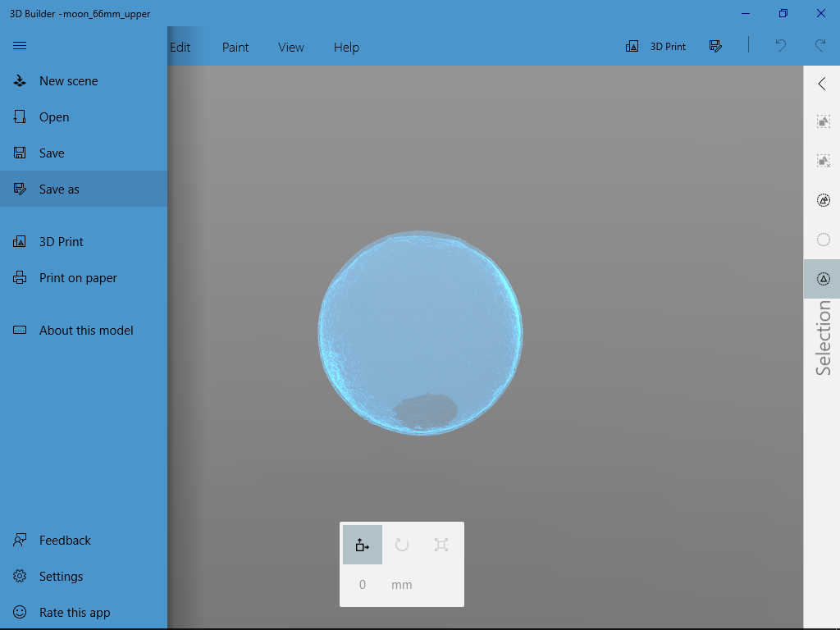840x630 pixels.
Task: Click the Save As icon near 3D Print
Action: pyautogui.click(x=715, y=46)
